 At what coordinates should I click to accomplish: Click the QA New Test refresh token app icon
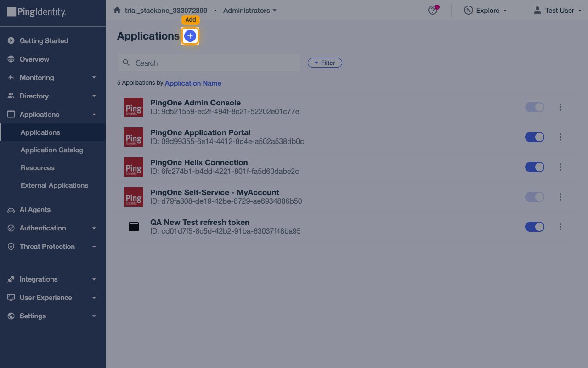[x=134, y=227]
